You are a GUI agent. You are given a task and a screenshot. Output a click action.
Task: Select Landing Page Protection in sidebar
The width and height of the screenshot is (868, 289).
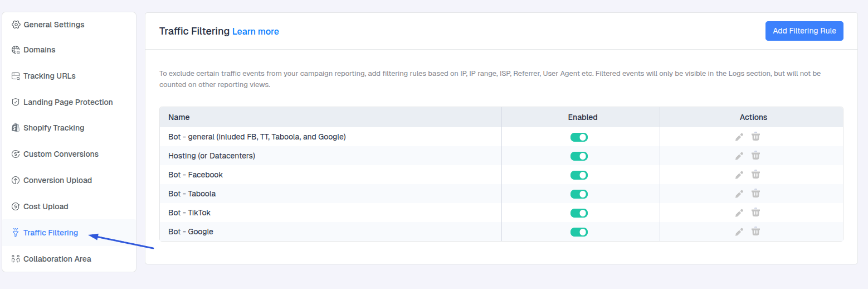(68, 102)
